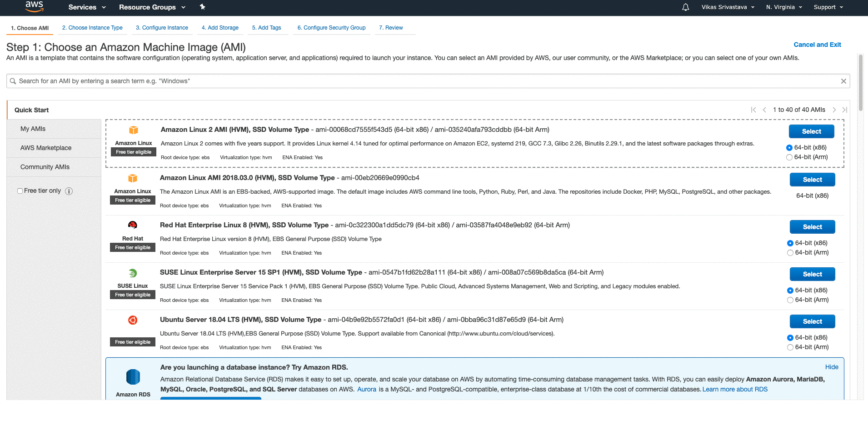Viewport: 868px width, 426px height.
Task: Click Amazon Linux 2 Free tier eligible badge
Action: tap(134, 152)
